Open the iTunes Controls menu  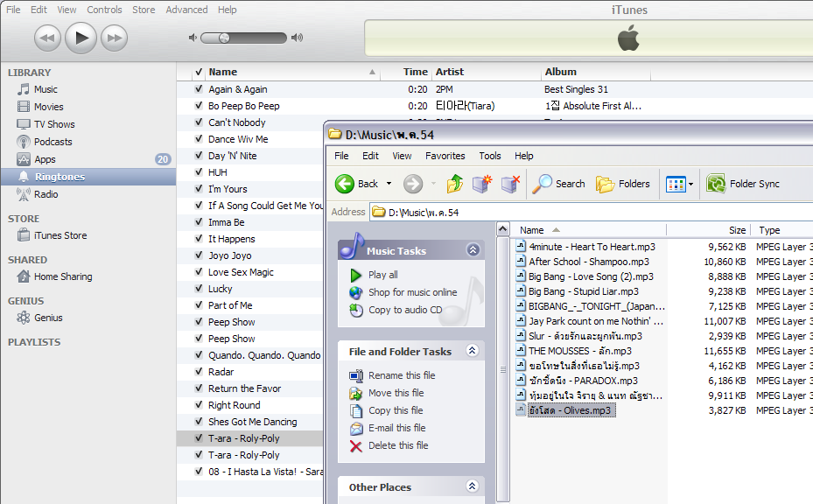pyautogui.click(x=104, y=10)
